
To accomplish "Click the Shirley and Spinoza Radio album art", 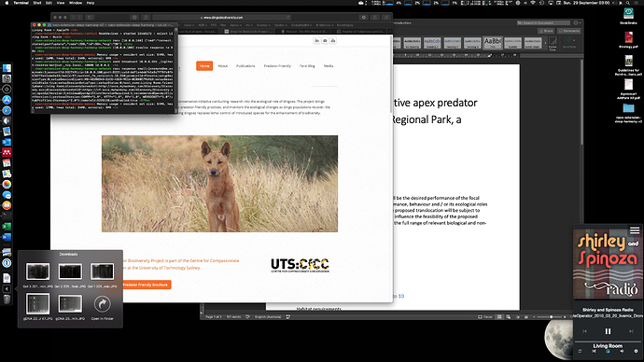I will 609,264.
